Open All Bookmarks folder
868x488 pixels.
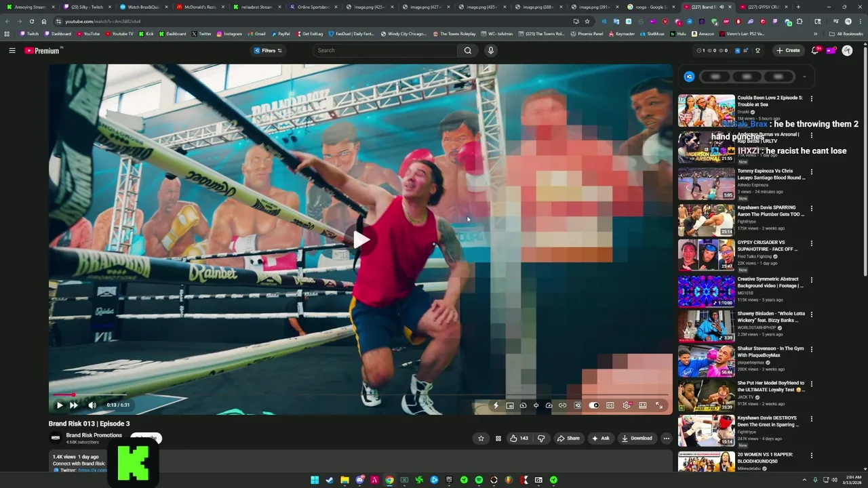click(x=846, y=34)
